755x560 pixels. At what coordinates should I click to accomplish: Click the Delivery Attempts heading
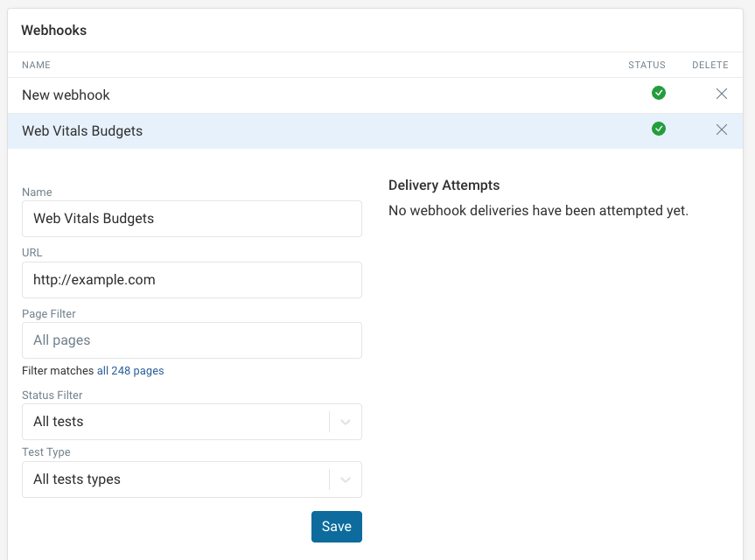click(x=444, y=185)
